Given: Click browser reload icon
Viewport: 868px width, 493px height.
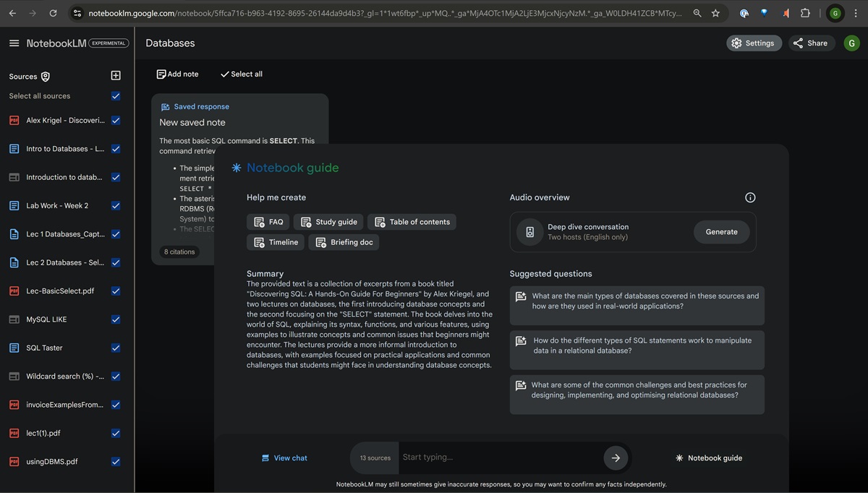Looking at the screenshot, I should tap(53, 13).
